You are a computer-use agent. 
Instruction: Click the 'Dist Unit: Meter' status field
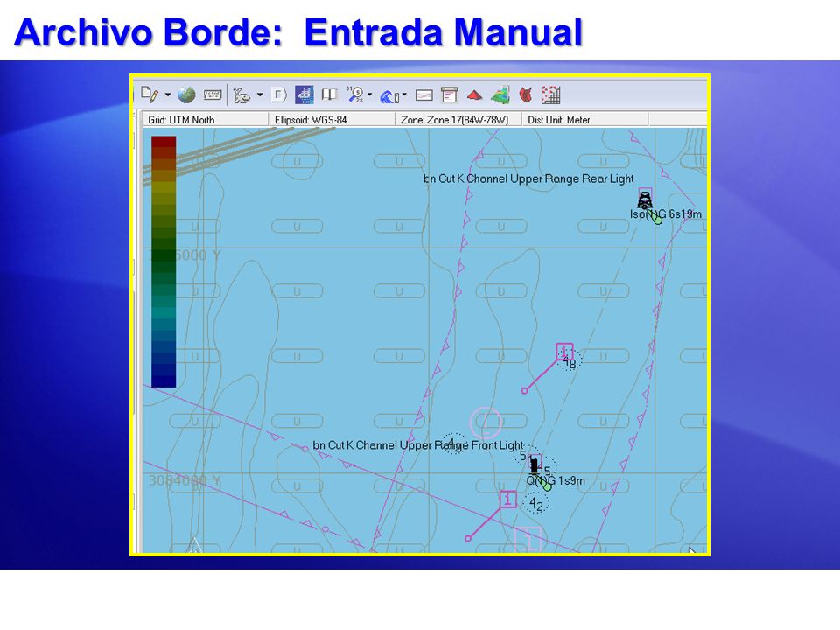pos(585,120)
